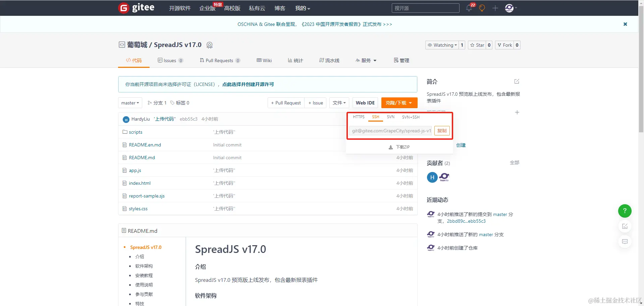Screen dimensions: 644x306
Task: Switch to the Wiki tab
Action: 264,60
